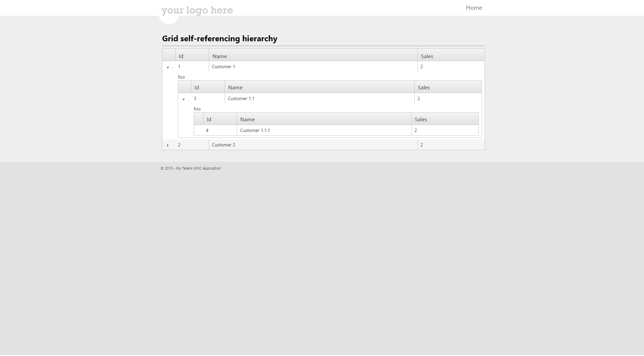Select the Customer 1.1 name cell
644x356 pixels.
[x=319, y=98]
